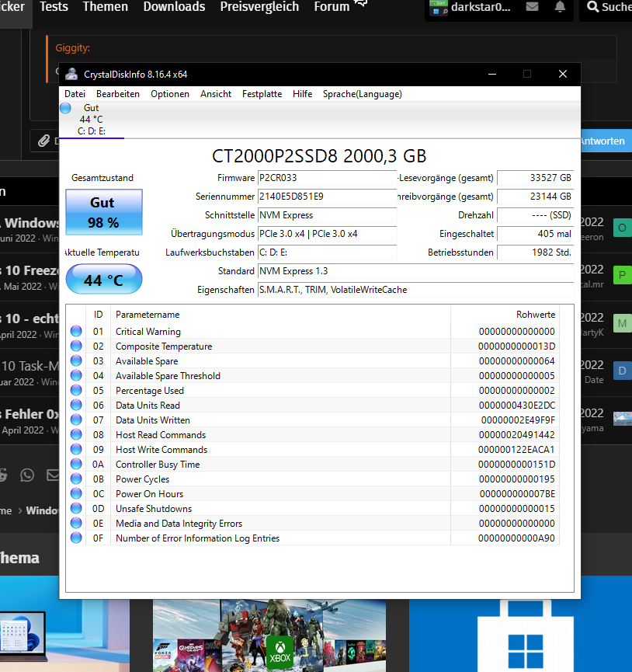Screen dimensions: 632x672
Task: Open the Festplatte menu
Action: [262, 94]
